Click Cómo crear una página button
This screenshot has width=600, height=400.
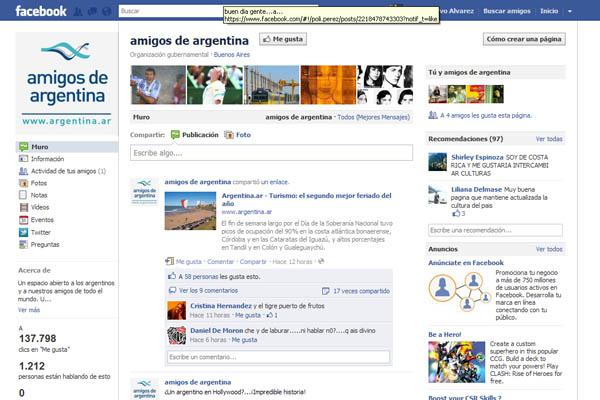coord(524,39)
